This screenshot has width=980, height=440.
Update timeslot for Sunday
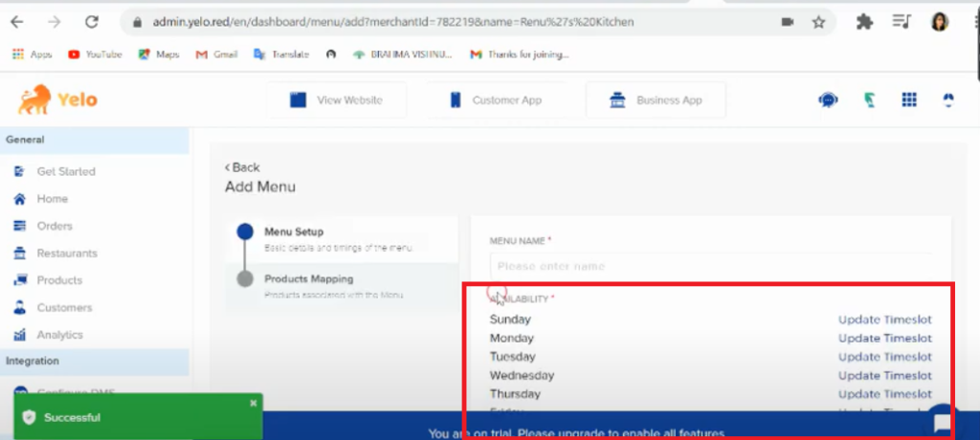[x=884, y=319]
